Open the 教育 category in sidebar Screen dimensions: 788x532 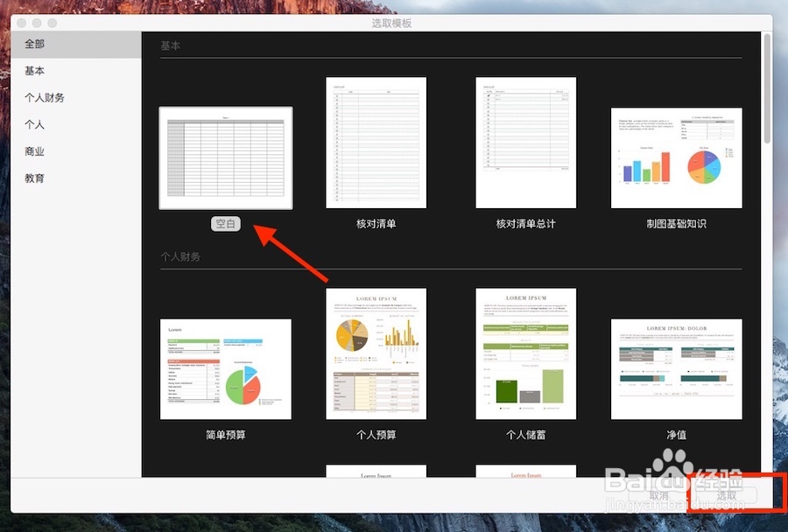coord(76,178)
